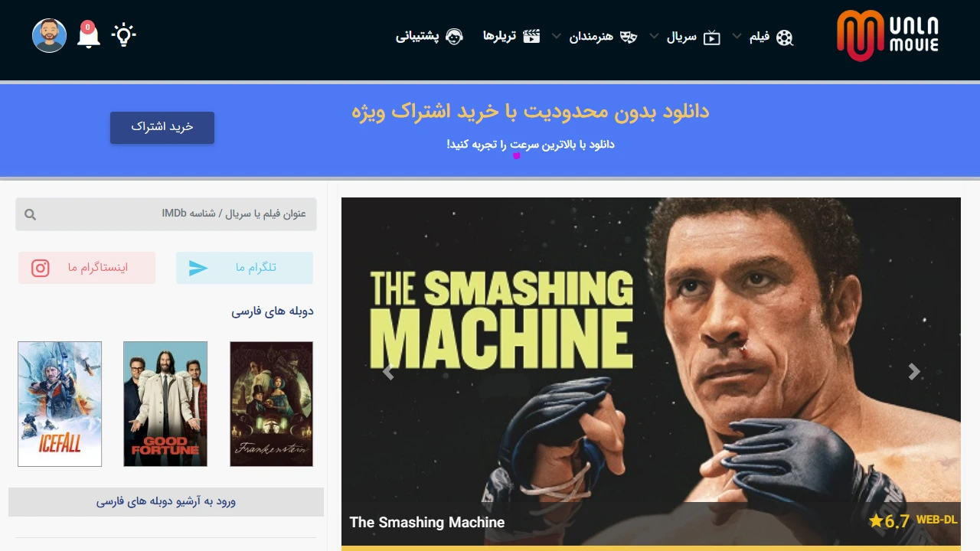
Task: Click the خرید اشتراک button
Action: [162, 127]
